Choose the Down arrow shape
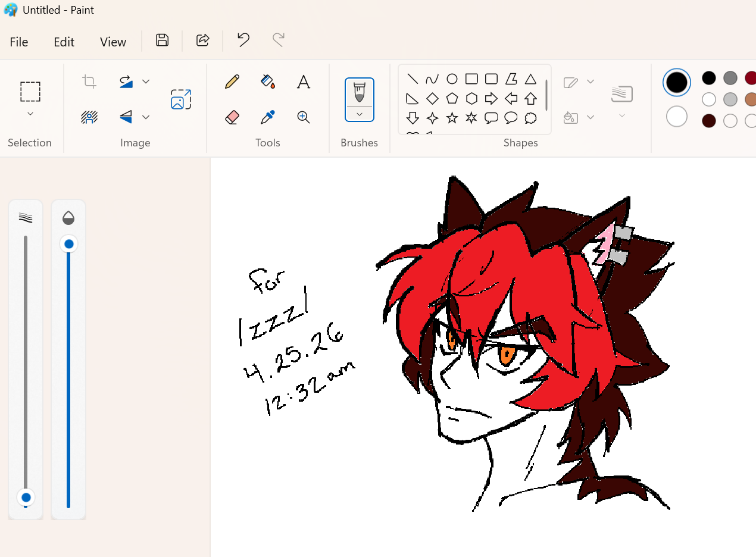Screen dimensions: 756x557 [x=413, y=118]
